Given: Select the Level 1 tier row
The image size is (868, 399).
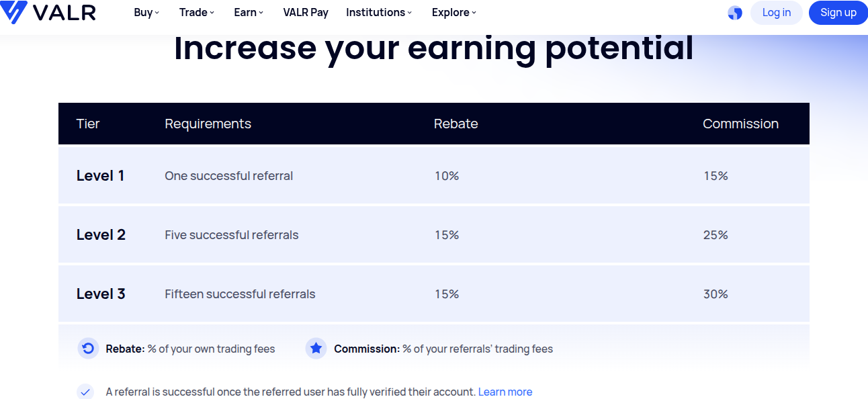Looking at the screenshot, I should click(x=434, y=175).
